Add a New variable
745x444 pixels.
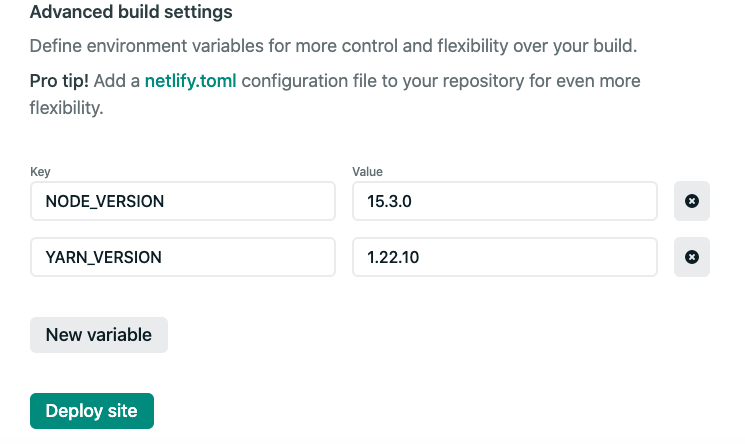[x=99, y=335]
